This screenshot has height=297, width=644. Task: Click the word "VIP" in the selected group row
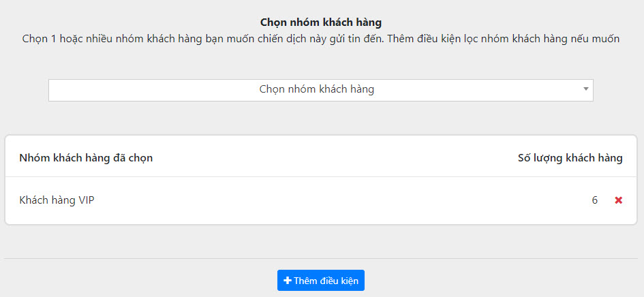pyautogui.click(x=85, y=200)
